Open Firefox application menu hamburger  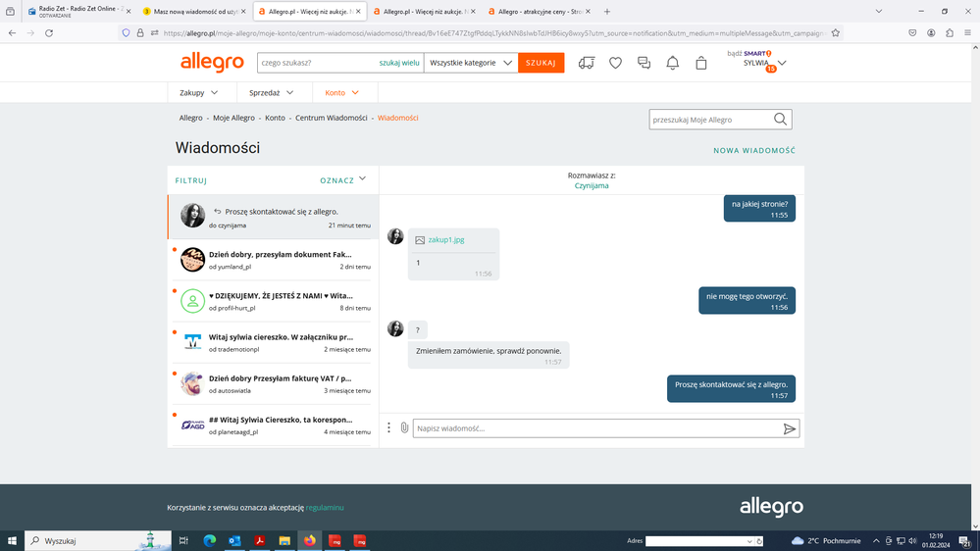(967, 33)
